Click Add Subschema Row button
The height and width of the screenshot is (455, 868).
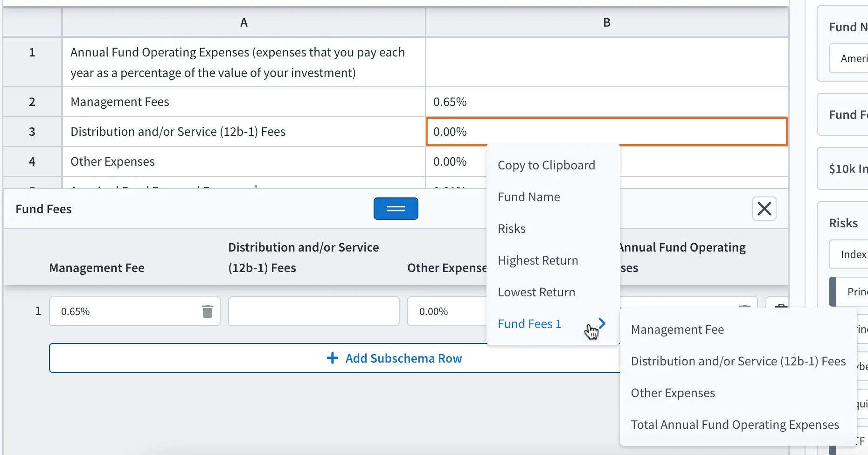coord(335,358)
